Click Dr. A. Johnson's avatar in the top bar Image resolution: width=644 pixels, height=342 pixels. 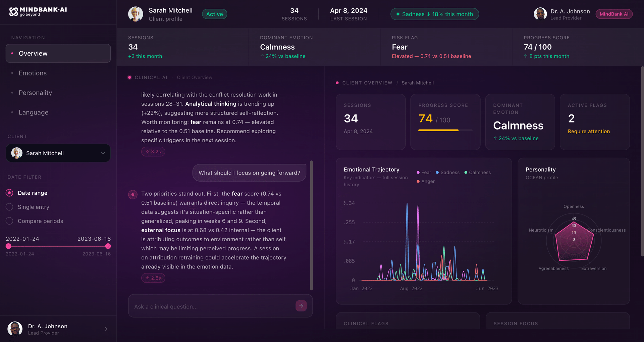point(540,14)
